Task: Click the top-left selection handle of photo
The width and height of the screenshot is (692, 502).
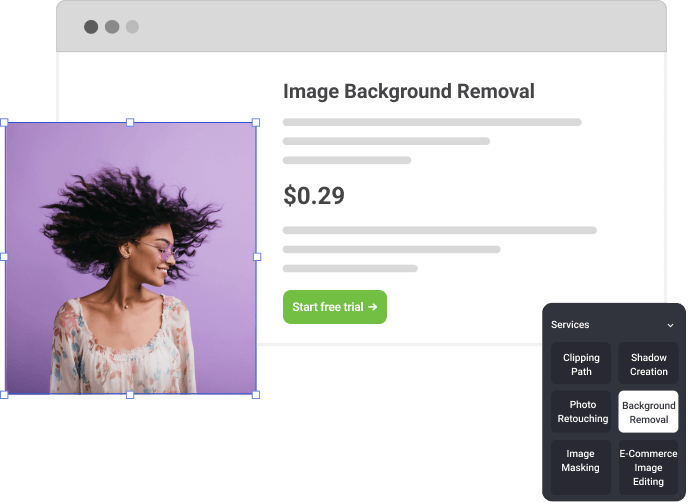Action: pos(4,122)
